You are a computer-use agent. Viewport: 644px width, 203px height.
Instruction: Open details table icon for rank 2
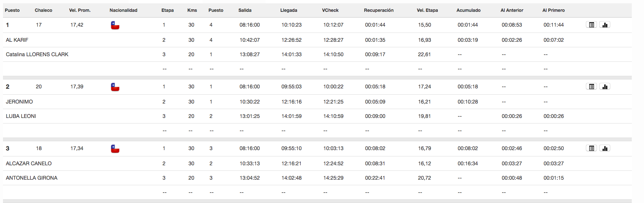tap(591, 87)
